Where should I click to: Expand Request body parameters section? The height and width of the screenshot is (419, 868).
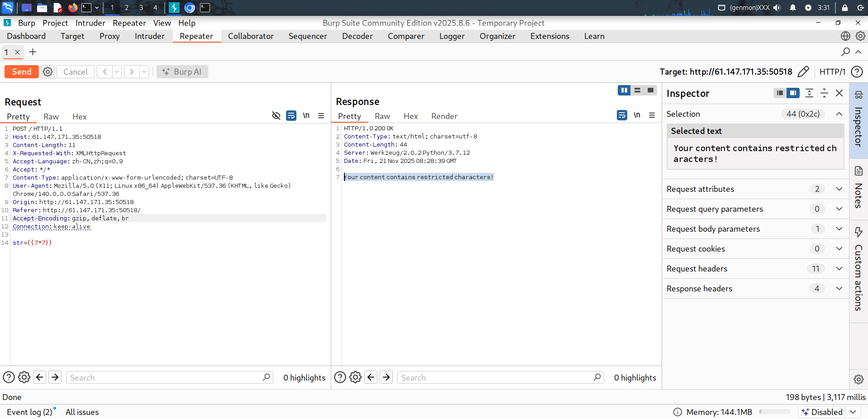(839, 229)
